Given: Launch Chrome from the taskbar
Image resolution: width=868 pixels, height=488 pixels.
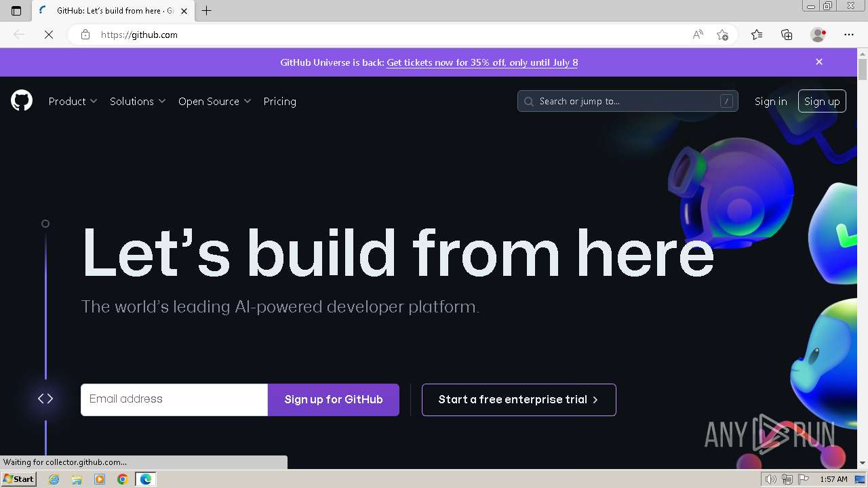Looking at the screenshot, I should (123, 479).
